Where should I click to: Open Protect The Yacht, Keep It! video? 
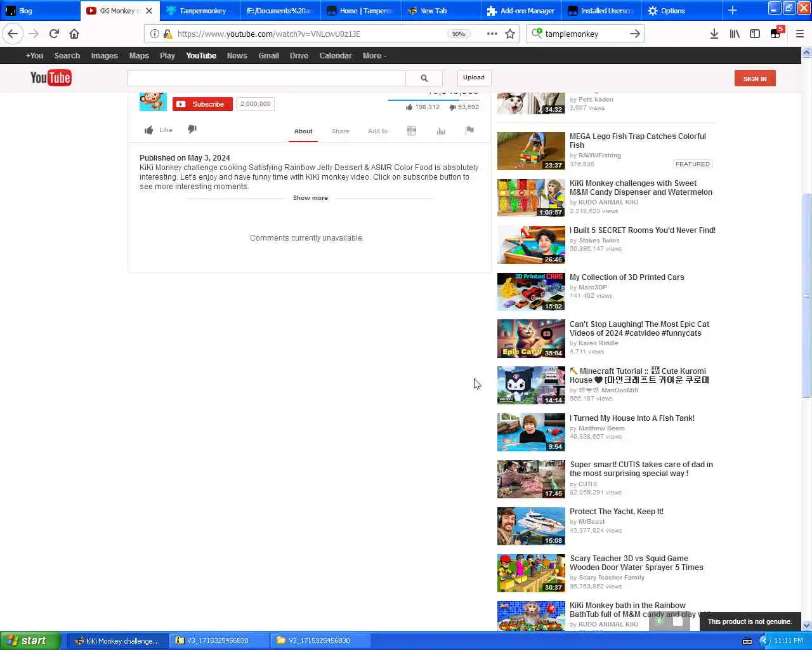617,512
